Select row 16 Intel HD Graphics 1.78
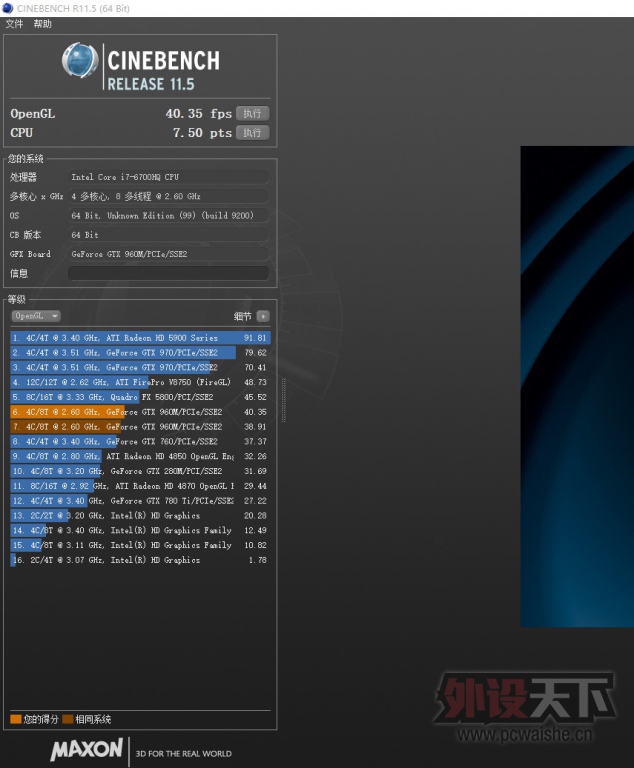This screenshot has width=634, height=768. (140, 560)
